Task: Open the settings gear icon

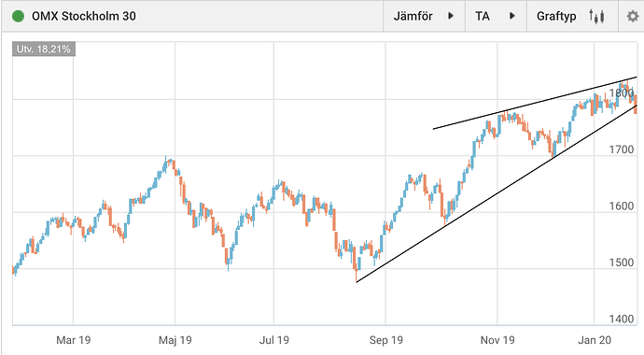Action: coord(633,17)
